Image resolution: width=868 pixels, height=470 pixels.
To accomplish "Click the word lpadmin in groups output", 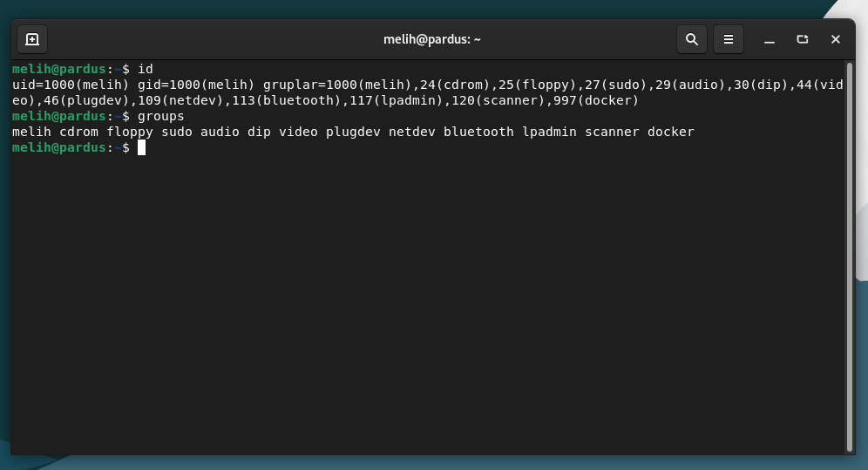I will 549,132.
